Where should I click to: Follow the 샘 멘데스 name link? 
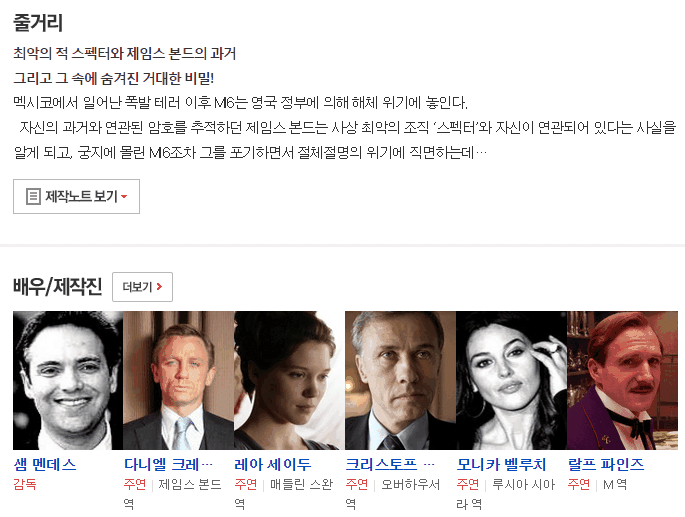(x=45, y=464)
